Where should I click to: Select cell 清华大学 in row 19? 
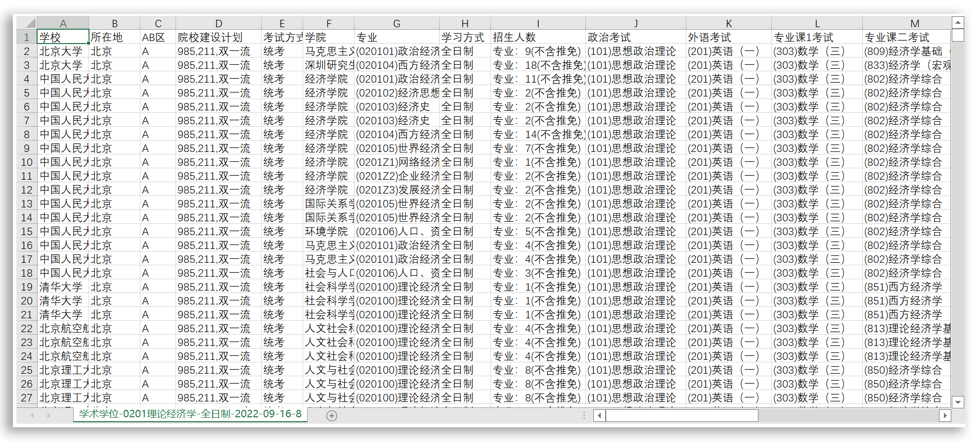(x=63, y=287)
